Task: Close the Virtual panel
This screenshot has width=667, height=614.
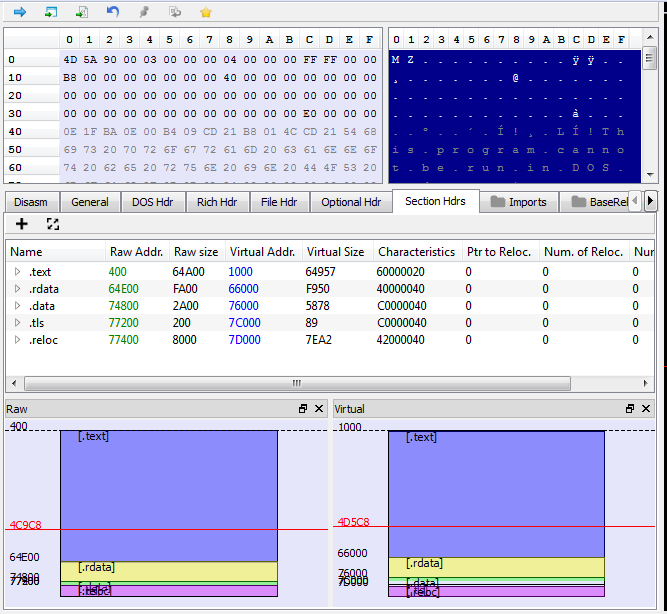Action: coord(646,408)
